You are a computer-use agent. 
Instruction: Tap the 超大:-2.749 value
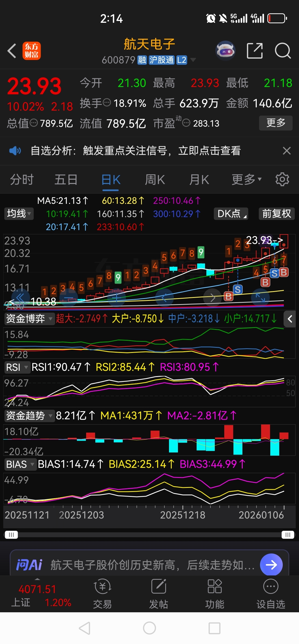82,318
